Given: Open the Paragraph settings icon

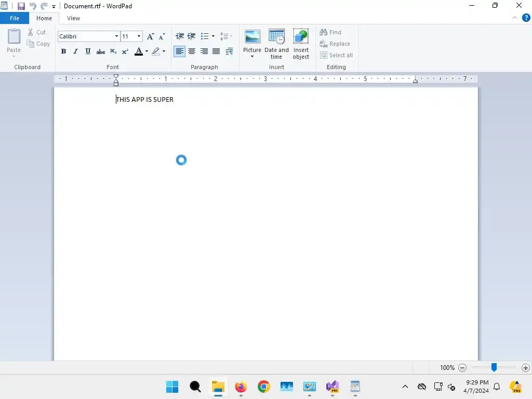Looking at the screenshot, I should [229, 51].
